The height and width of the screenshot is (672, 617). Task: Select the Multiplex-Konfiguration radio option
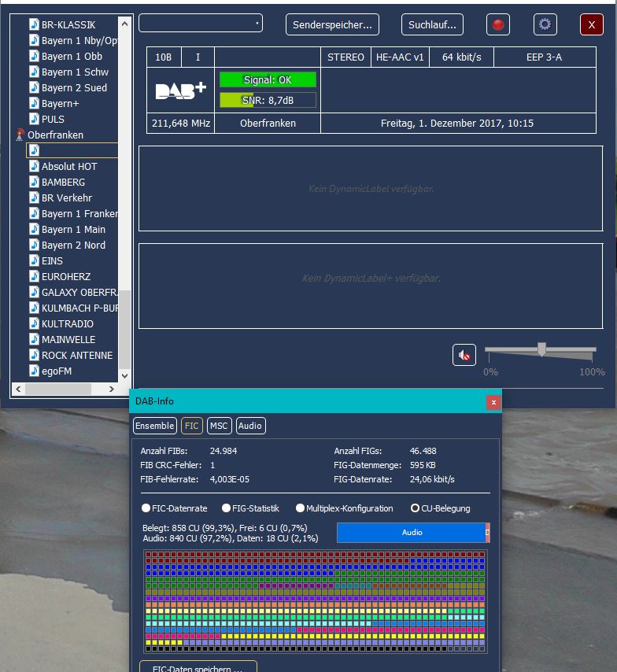(x=300, y=508)
